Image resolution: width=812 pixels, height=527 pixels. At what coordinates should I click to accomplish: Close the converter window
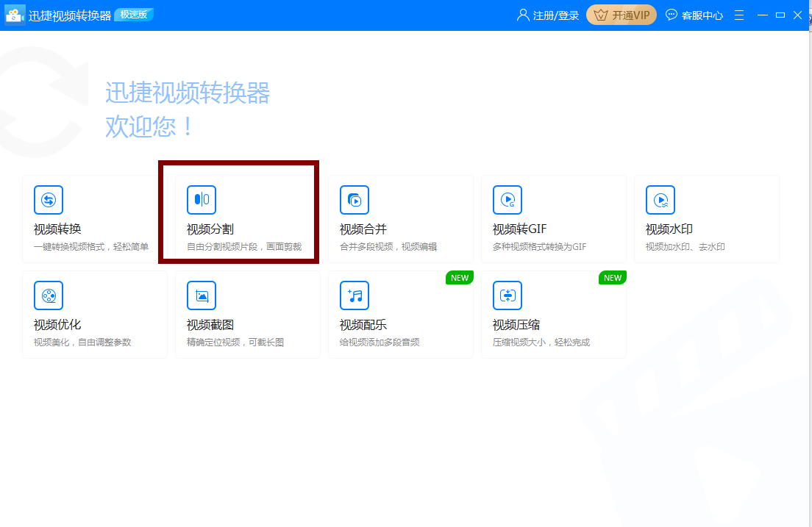[x=798, y=15]
